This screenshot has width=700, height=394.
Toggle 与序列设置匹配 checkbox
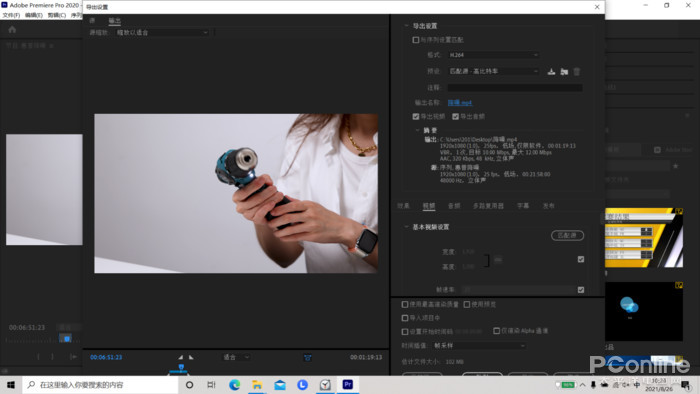point(416,40)
